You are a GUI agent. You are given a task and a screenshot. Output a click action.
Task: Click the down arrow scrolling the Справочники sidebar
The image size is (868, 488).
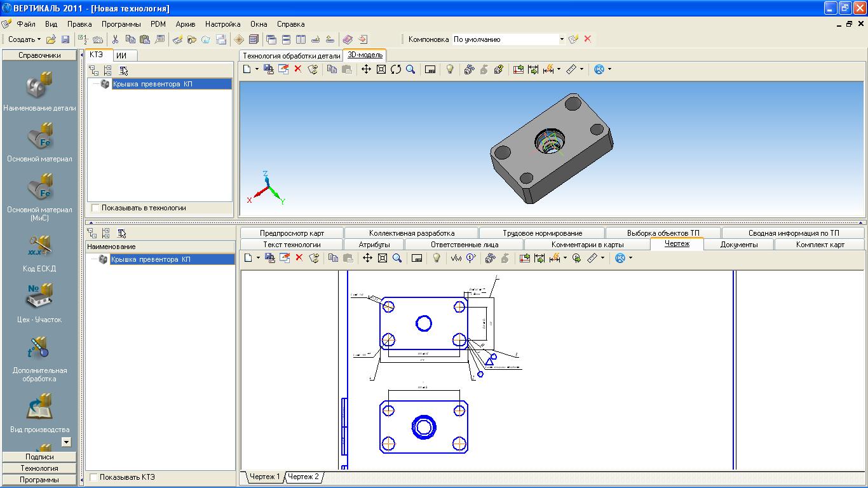(66, 442)
